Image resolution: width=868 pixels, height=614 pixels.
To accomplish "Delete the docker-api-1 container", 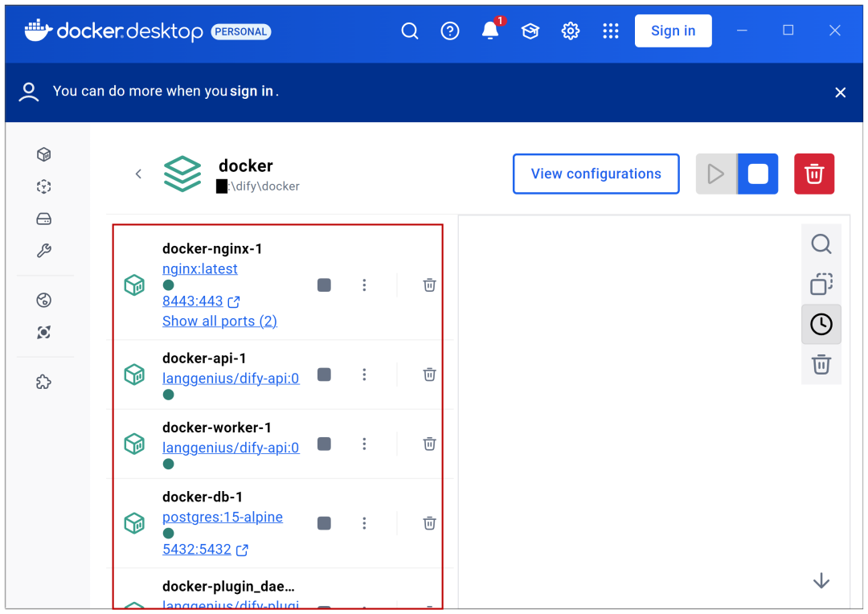I will coord(429,375).
